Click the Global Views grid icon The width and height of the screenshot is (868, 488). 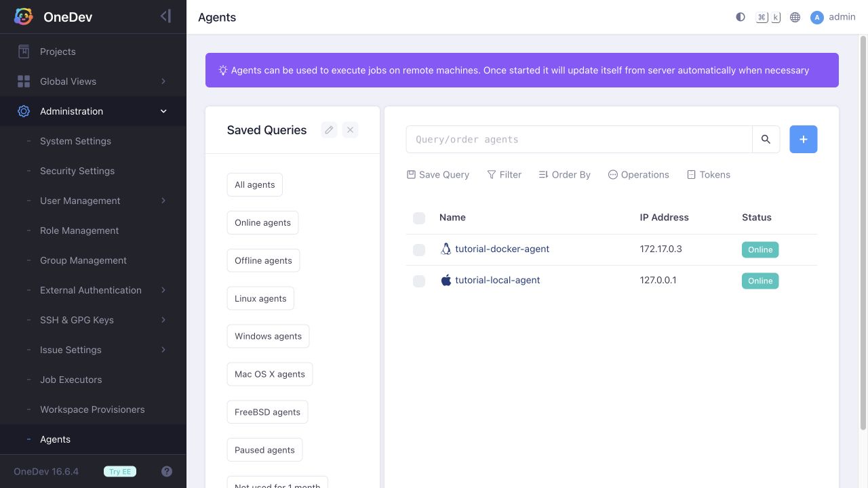(x=24, y=81)
